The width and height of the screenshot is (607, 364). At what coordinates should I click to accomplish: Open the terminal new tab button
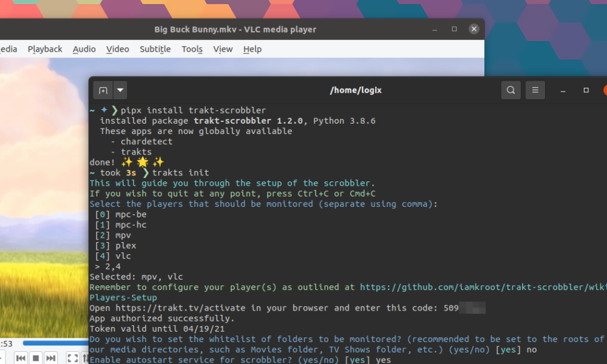point(103,90)
